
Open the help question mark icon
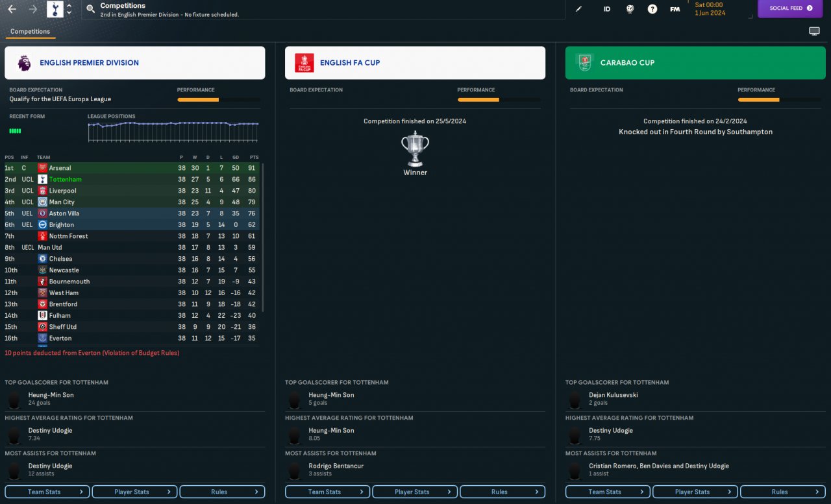(x=652, y=9)
